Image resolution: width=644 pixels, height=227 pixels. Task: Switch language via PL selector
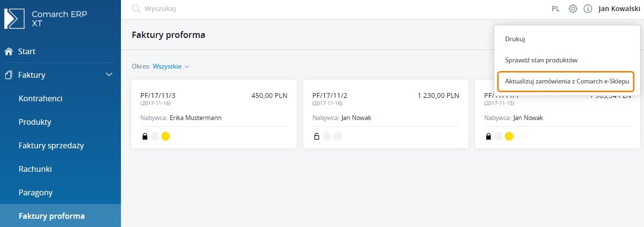[556, 9]
